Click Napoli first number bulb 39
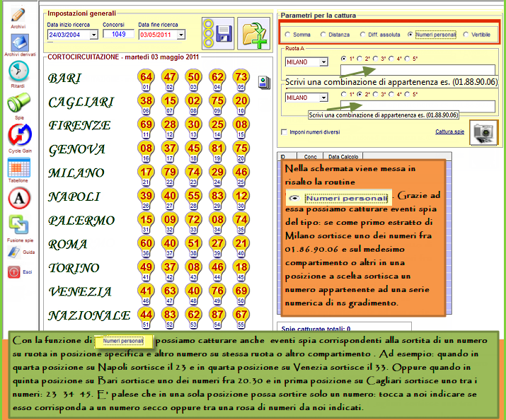The width and height of the screenshot is (506, 420). pyautogui.click(x=146, y=198)
